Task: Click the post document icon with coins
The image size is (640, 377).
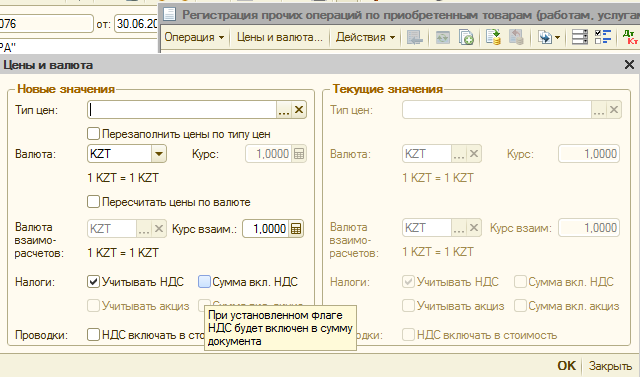Action: tap(493, 37)
